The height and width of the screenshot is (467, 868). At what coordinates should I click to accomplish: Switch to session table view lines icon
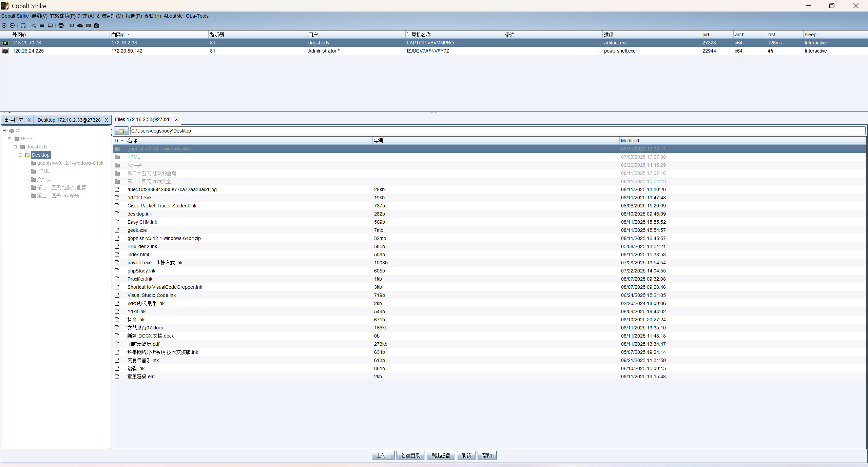pos(42,25)
